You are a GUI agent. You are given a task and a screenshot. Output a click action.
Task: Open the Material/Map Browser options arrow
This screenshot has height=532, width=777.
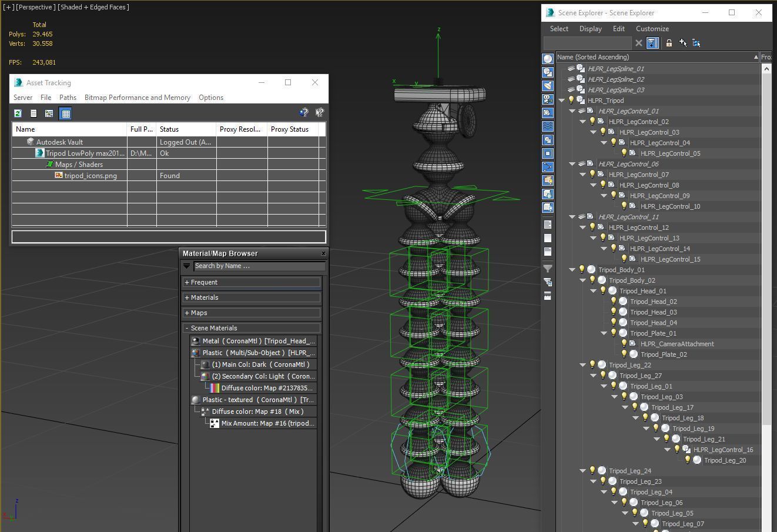point(187,266)
